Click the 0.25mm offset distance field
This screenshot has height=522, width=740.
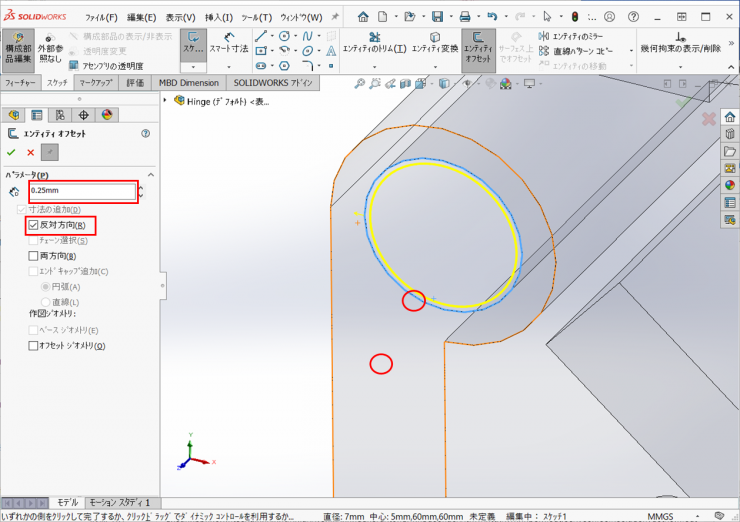[80, 191]
